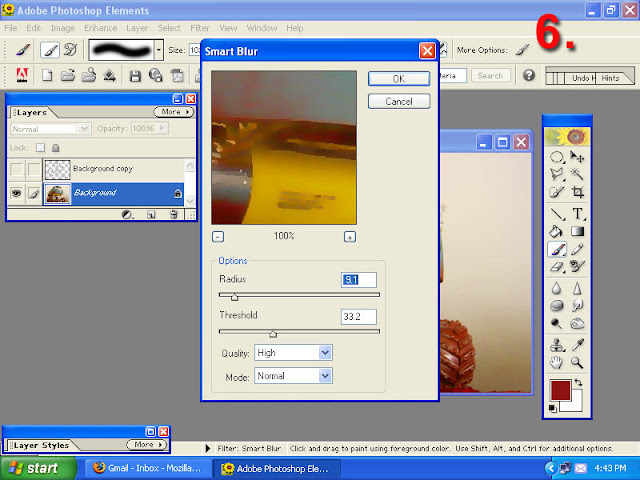Select the Burn tool
This screenshot has height=480, width=640.
[x=577, y=323]
